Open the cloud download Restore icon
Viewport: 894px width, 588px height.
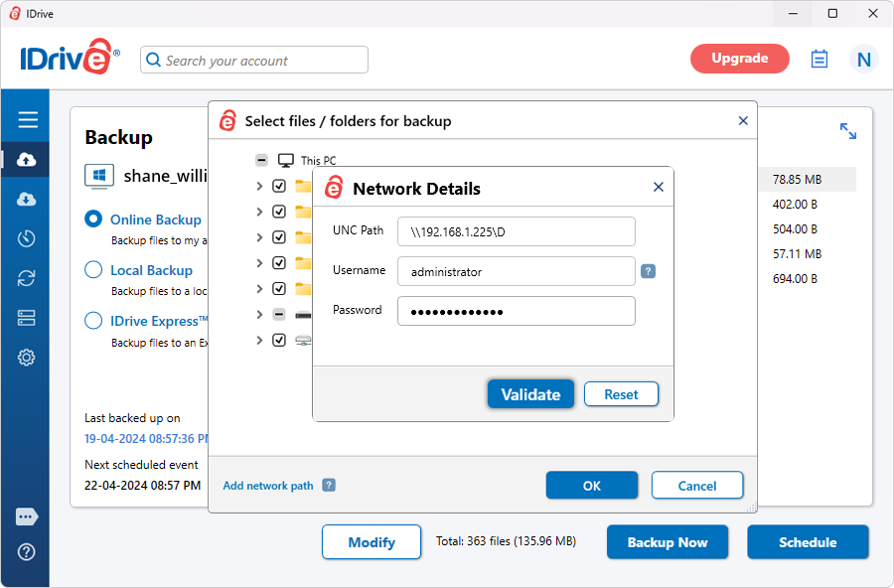point(27,199)
